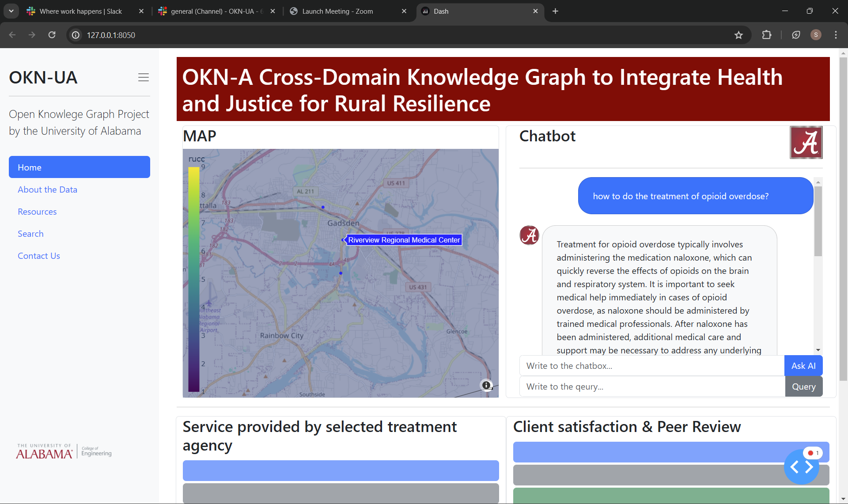
Task: Click the chat scrollbar down arrow
Action: point(818,350)
